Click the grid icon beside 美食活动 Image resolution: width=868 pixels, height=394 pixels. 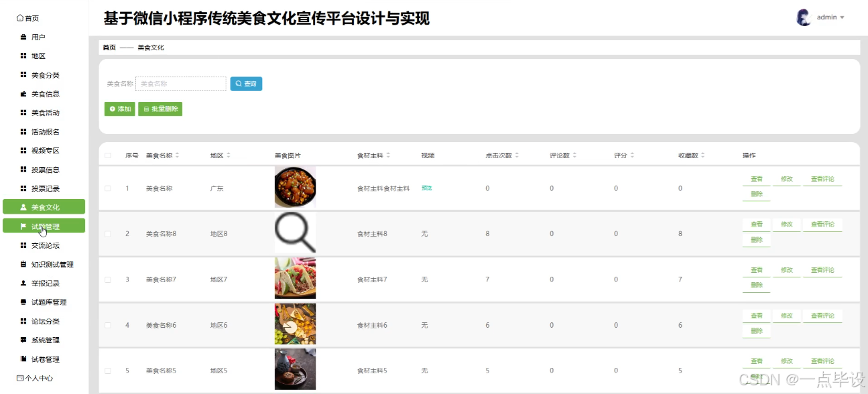[x=23, y=113]
